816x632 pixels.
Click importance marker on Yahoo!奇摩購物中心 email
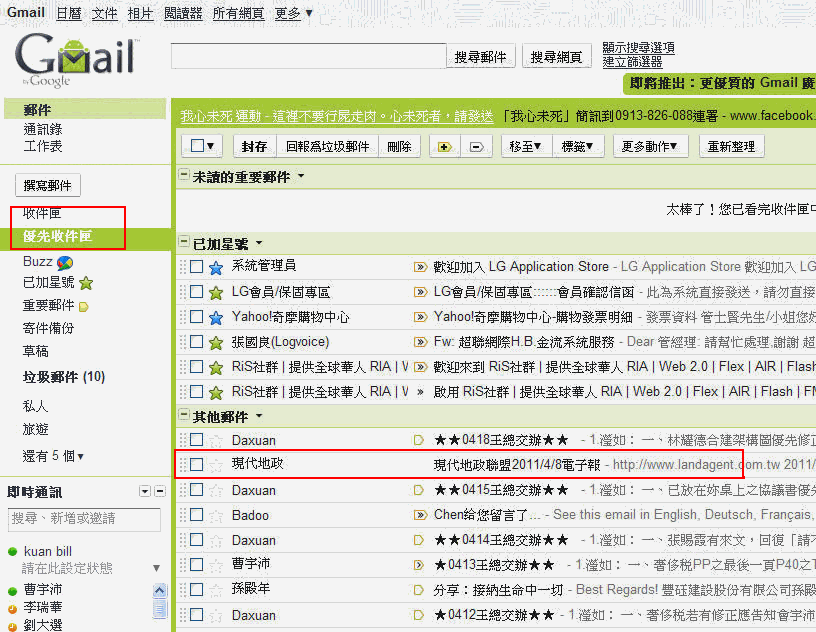pyautogui.click(x=420, y=317)
